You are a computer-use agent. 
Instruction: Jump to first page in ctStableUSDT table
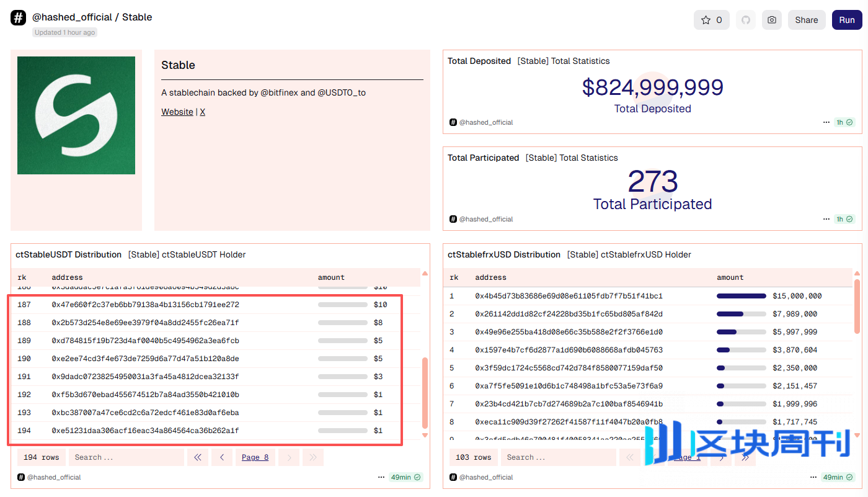197,457
